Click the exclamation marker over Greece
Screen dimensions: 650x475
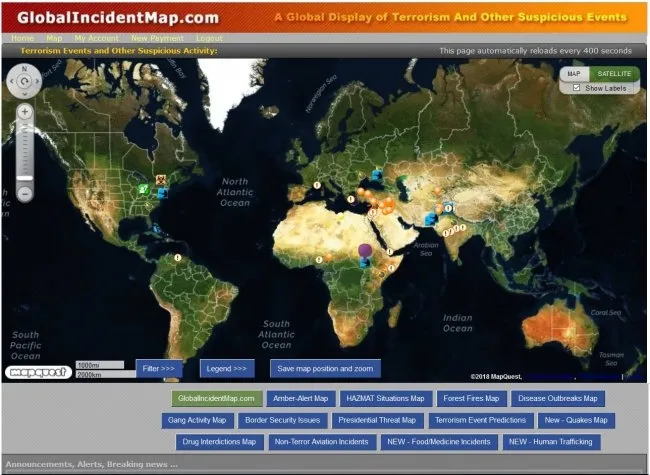352,199
